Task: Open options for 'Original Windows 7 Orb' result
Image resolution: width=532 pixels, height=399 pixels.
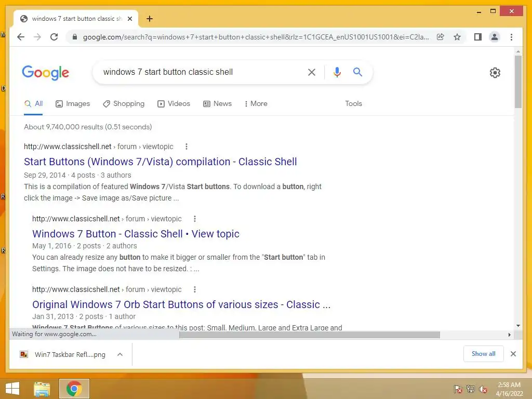Action: 195,289
